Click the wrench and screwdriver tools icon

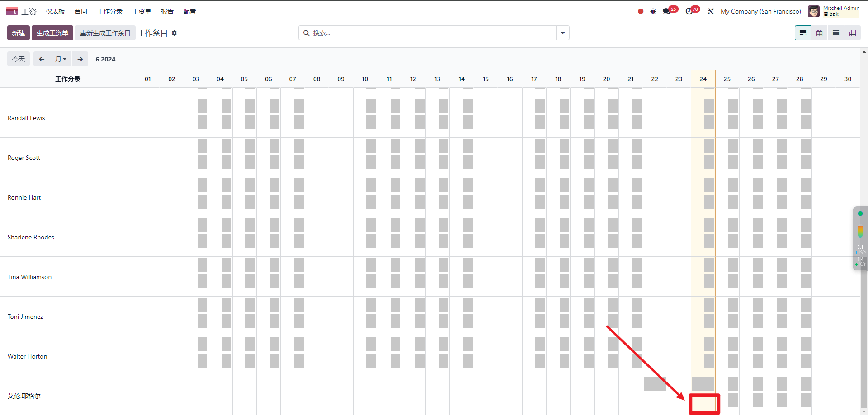[711, 11]
